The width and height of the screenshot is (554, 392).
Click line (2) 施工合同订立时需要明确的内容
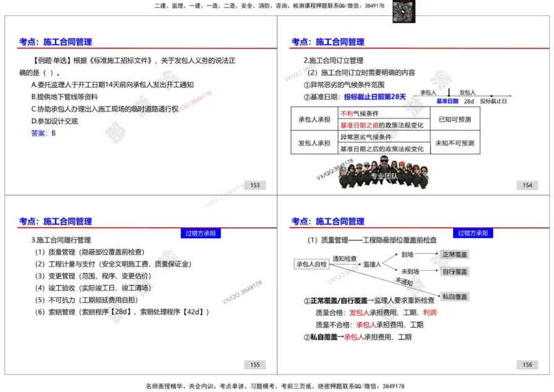coord(361,73)
